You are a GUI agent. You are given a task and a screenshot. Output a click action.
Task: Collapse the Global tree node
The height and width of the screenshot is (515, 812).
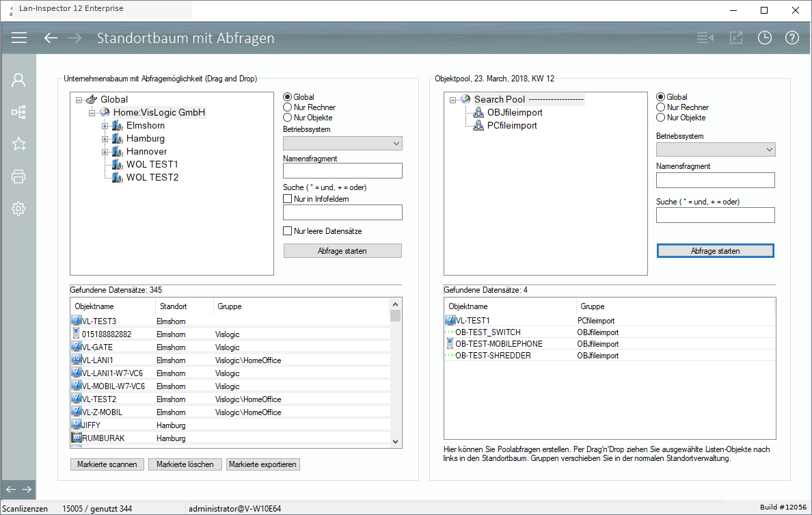[x=79, y=99]
